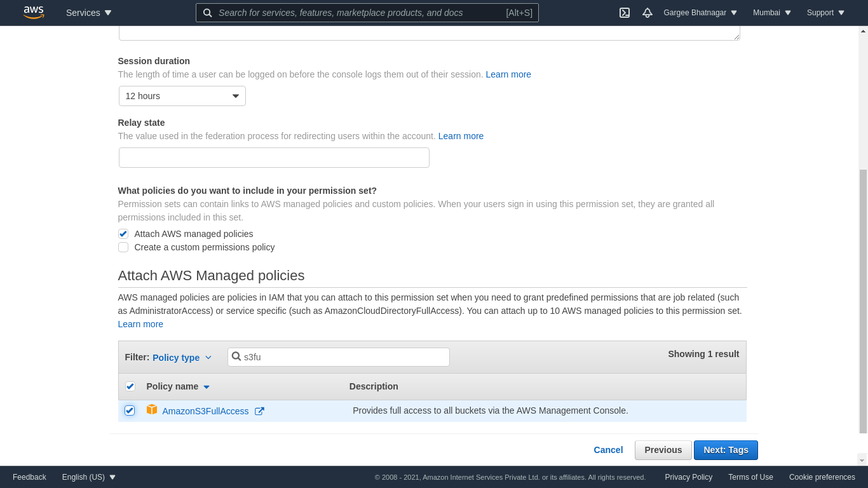Click the Next: Tags button
This screenshot has height=488, width=868.
(x=726, y=450)
